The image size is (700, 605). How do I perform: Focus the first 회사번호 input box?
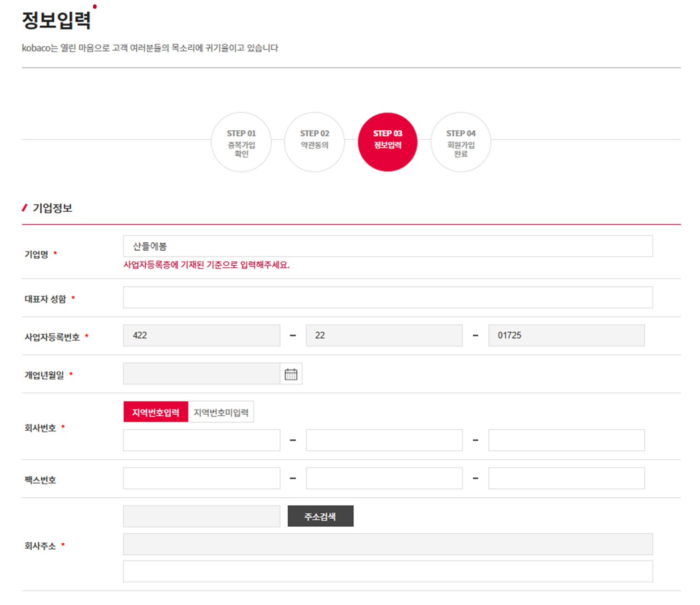[x=201, y=440]
